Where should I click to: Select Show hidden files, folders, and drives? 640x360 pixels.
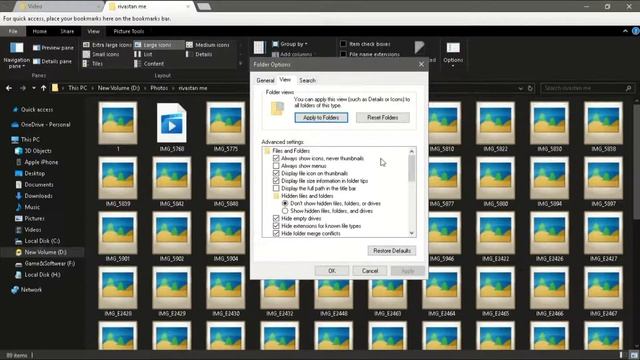click(285, 211)
